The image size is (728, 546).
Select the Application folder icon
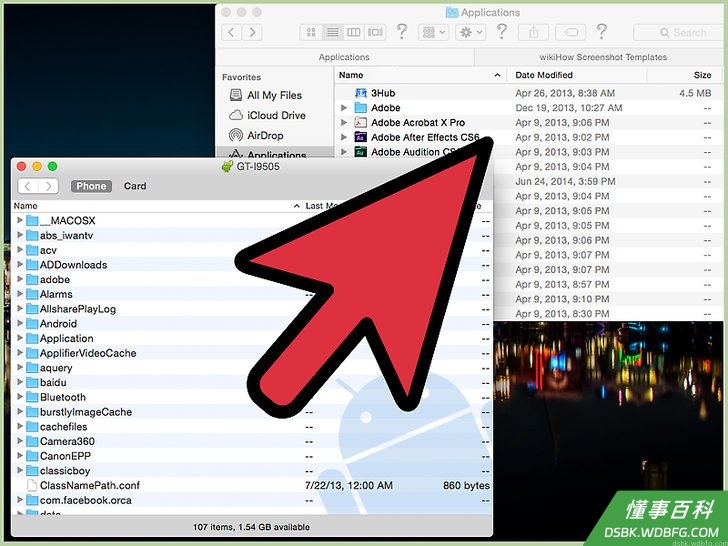pyautogui.click(x=32, y=338)
